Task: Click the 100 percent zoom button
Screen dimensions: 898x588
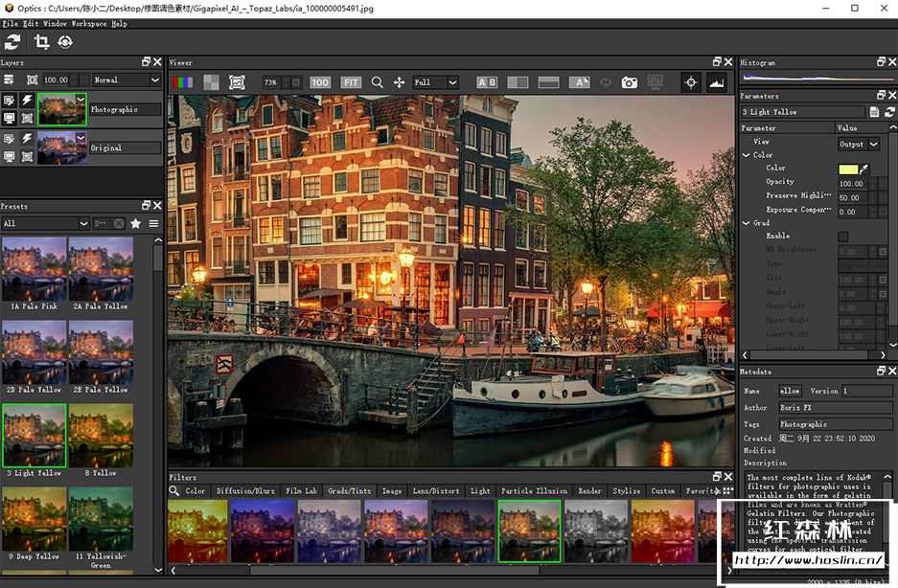Action: click(320, 82)
